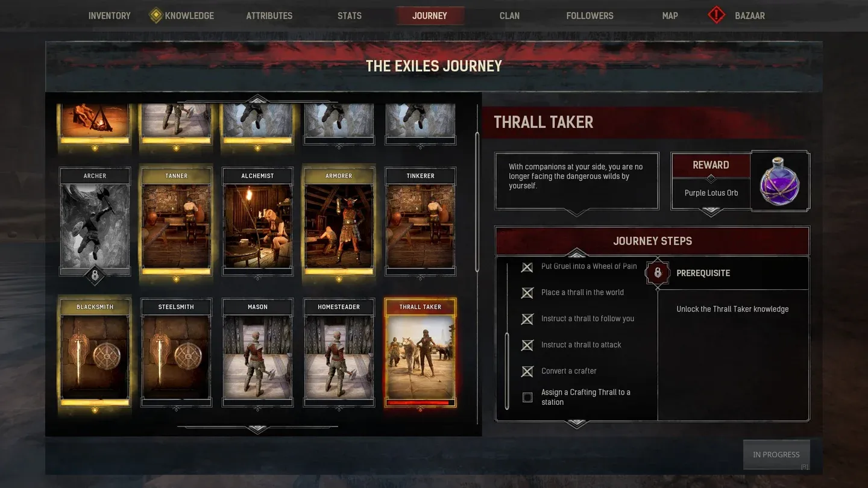Viewport: 868px width, 488px height.
Task: Click 'Unlock the Thrall Taker knowledge' text
Action: point(732,309)
